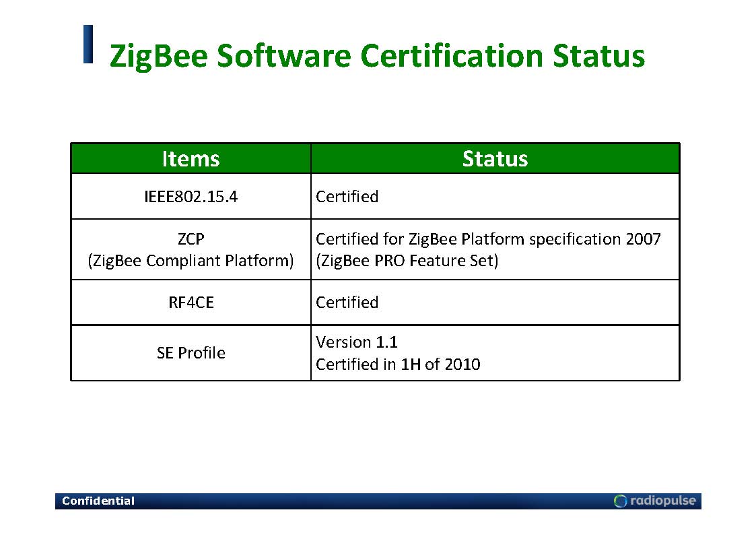Click the RF4CE table cell

coord(191,303)
